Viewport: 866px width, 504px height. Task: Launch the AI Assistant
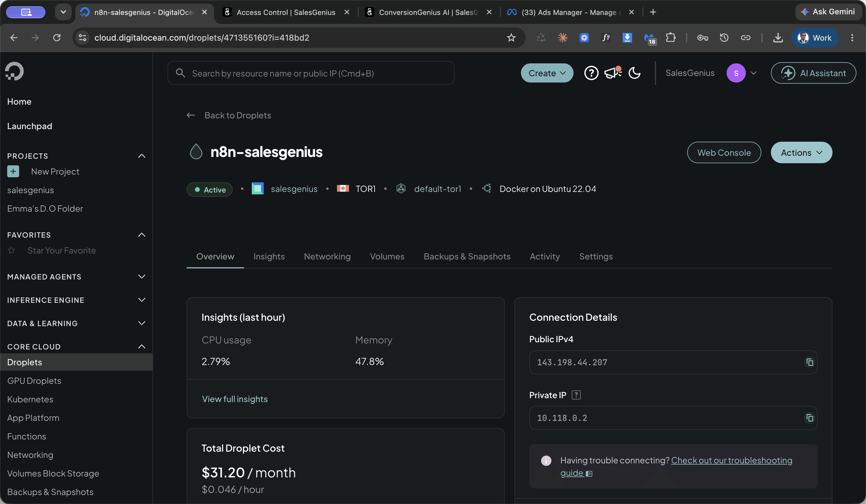point(813,73)
